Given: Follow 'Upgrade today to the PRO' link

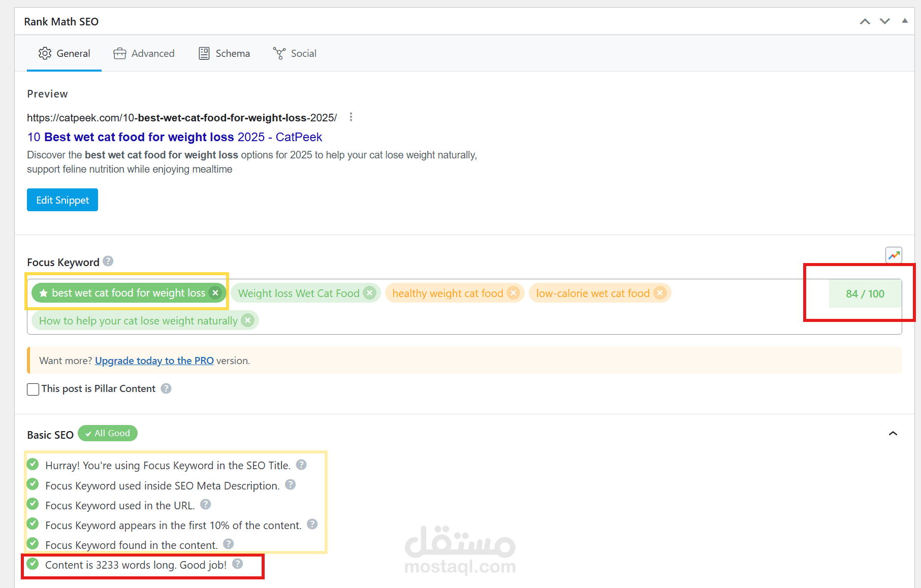Looking at the screenshot, I should tap(154, 361).
